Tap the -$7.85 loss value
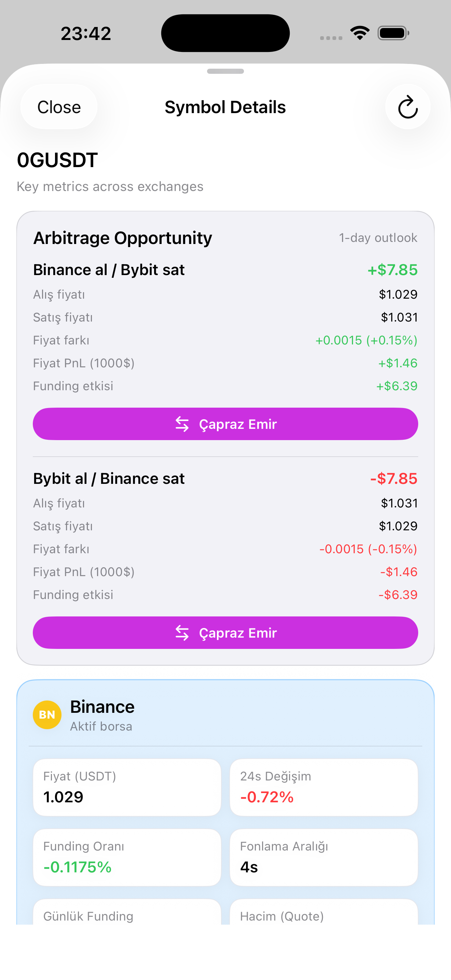This screenshot has height=980, width=451. pos(394,479)
